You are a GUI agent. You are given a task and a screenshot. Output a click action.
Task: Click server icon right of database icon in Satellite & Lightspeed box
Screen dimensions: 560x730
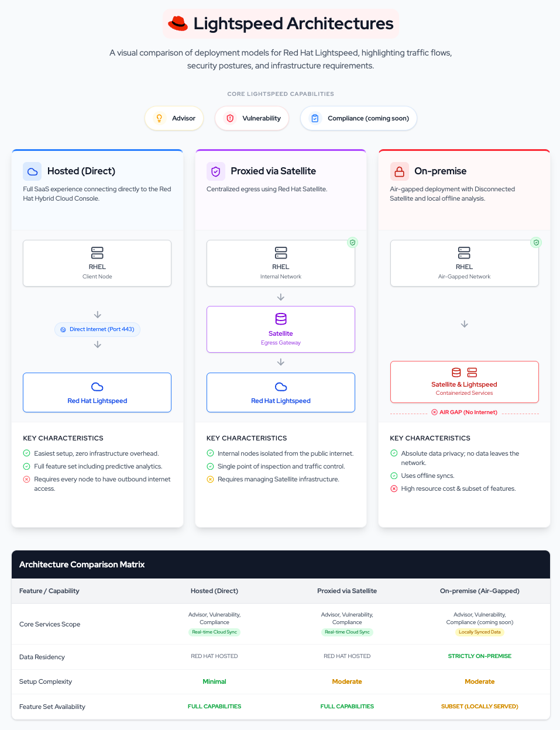click(x=472, y=372)
